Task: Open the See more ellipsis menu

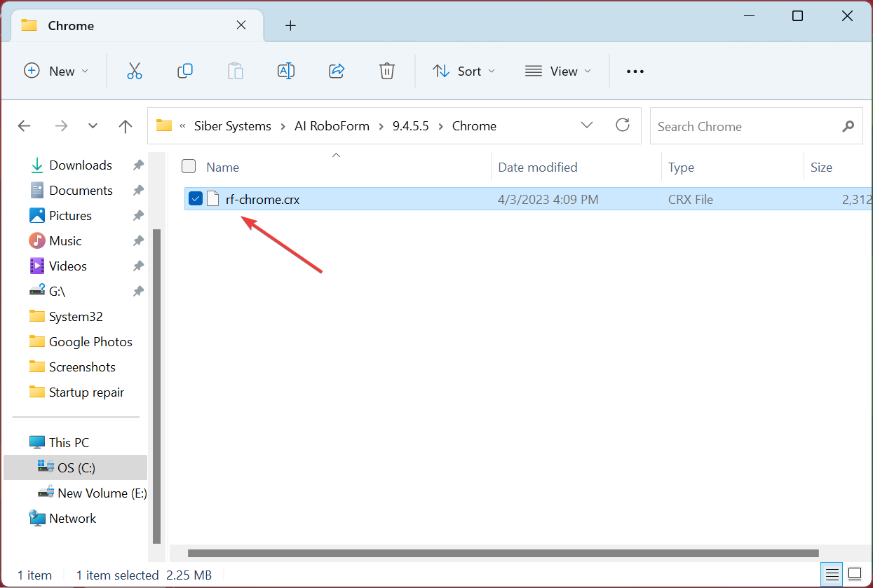Action: [x=635, y=71]
